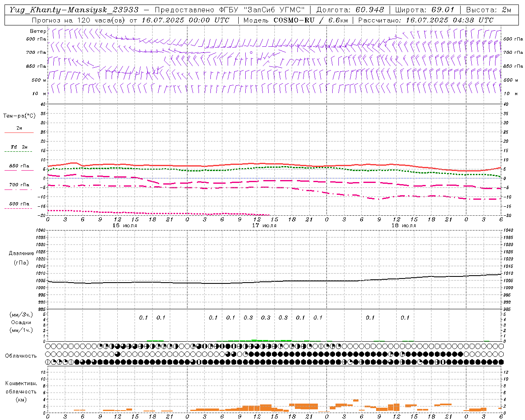Image resolution: width=525 pixels, height=420 pixels.
Task: Click the (мм/1ч.) precipitation unit label
Action: [x=21, y=330]
